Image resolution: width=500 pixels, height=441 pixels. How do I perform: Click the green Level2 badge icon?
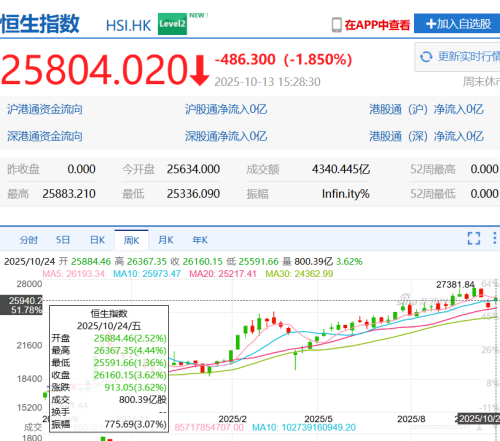[172, 24]
